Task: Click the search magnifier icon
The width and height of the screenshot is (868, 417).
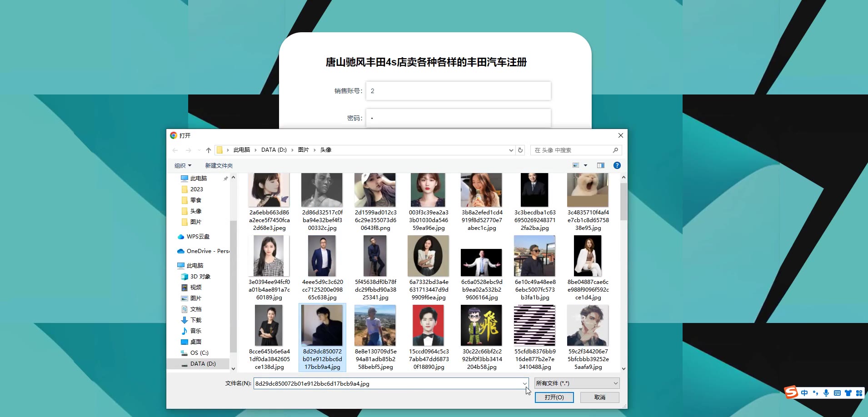Action: [615, 150]
